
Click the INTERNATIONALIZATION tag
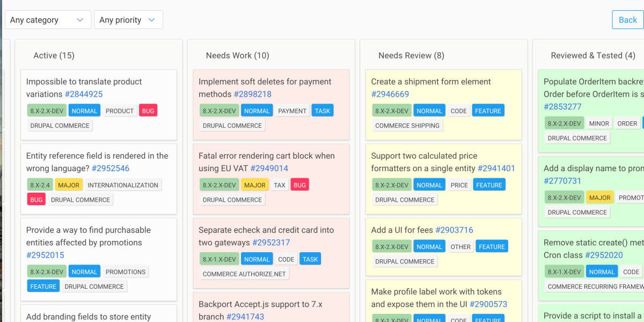pos(123,185)
